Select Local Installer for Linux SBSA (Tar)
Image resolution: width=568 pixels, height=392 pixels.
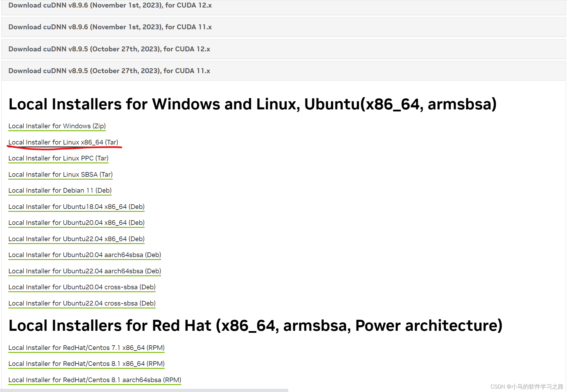tap(60, 174)
